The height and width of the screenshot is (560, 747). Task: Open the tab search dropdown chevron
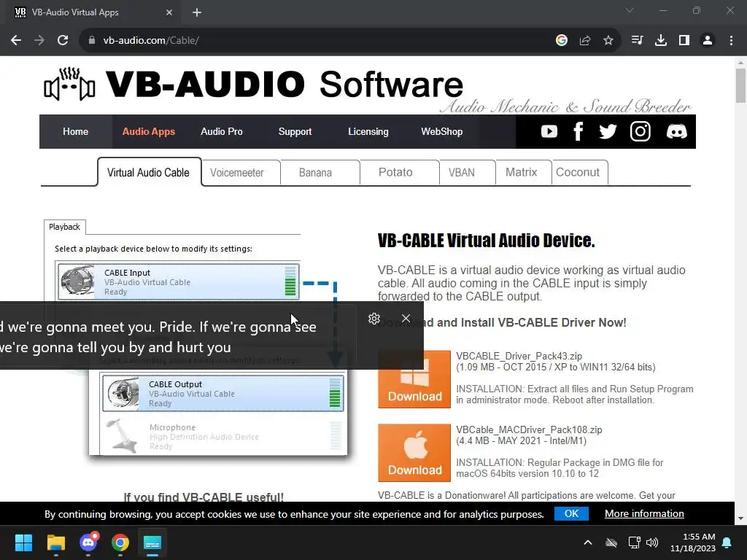[x=630, y=10]
